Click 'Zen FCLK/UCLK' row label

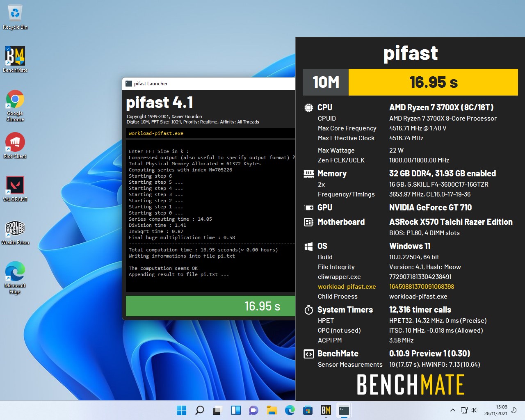point(341,160)
